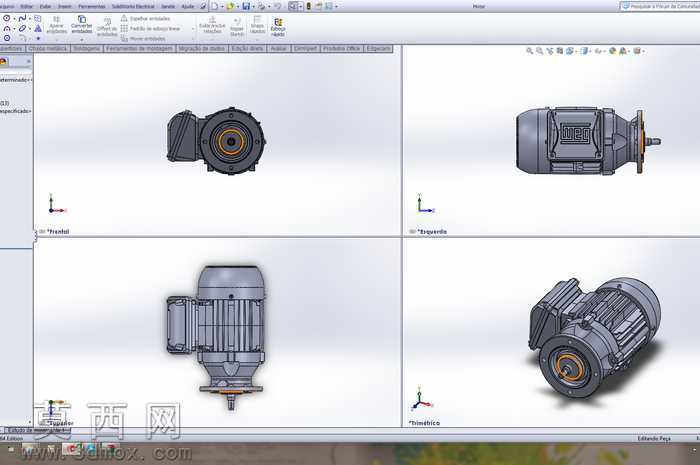Expand the View settings dropdown arrow
The height and width of the screenshot is (465, 700).
click(644, 51)
